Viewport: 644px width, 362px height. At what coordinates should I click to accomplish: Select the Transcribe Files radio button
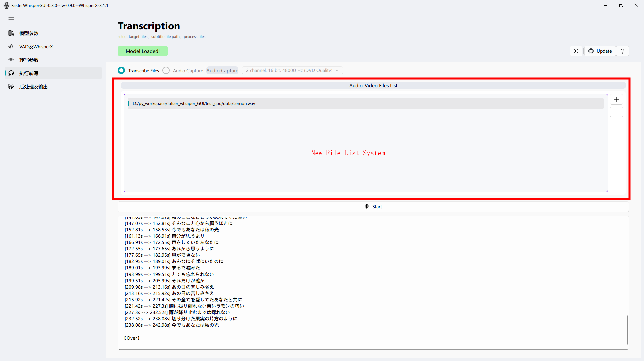(122, 70)
